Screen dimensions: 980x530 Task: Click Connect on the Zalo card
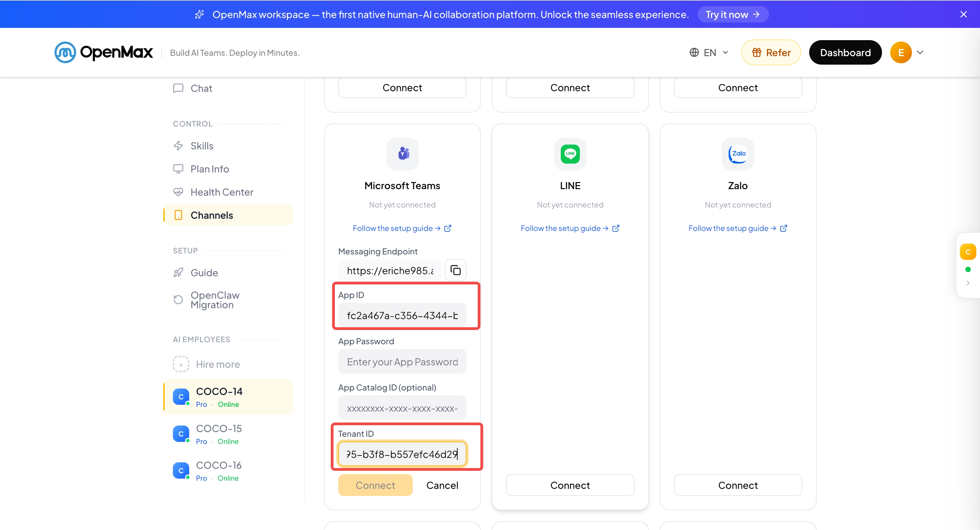click(x=738, y=485)
